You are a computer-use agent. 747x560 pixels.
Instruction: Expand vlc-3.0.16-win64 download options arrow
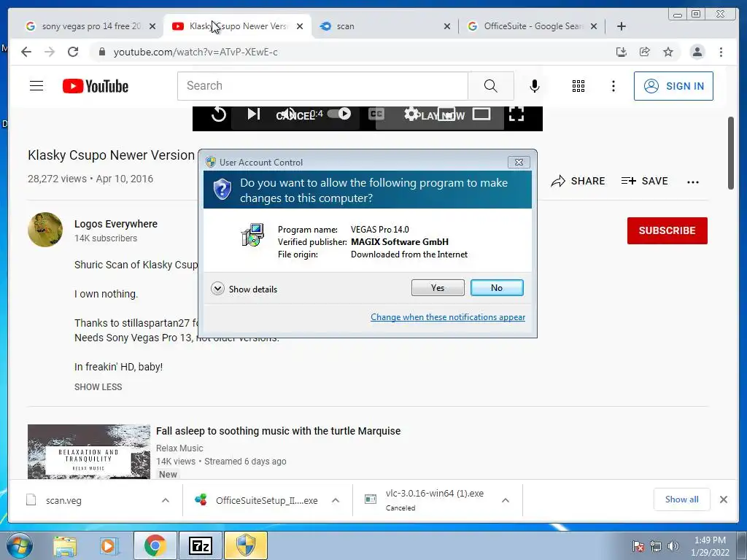(x=506, y=500)
